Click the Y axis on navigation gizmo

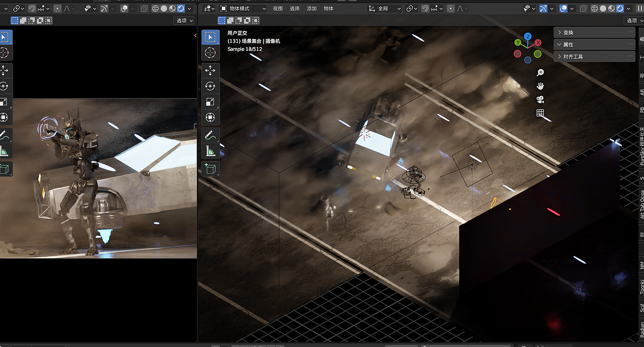(518, 43)
